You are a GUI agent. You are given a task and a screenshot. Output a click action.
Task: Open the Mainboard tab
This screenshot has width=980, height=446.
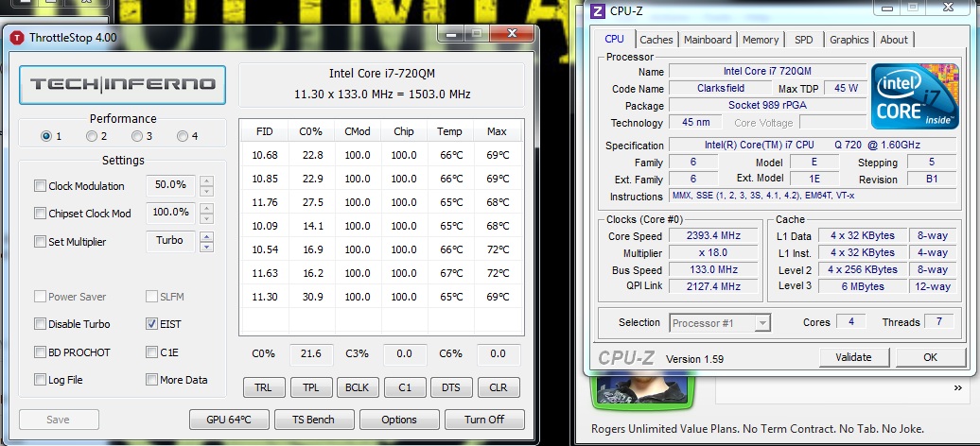[x=708, y=40]
